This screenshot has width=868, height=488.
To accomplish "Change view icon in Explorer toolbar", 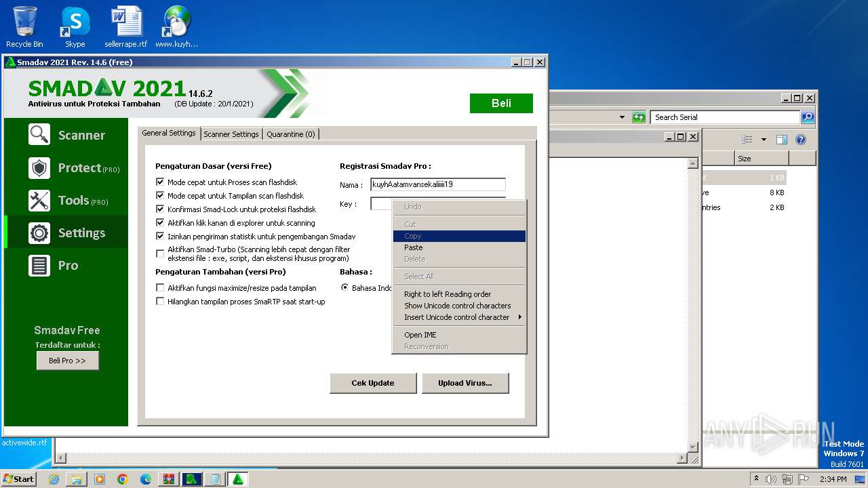I will coord(747,140).
